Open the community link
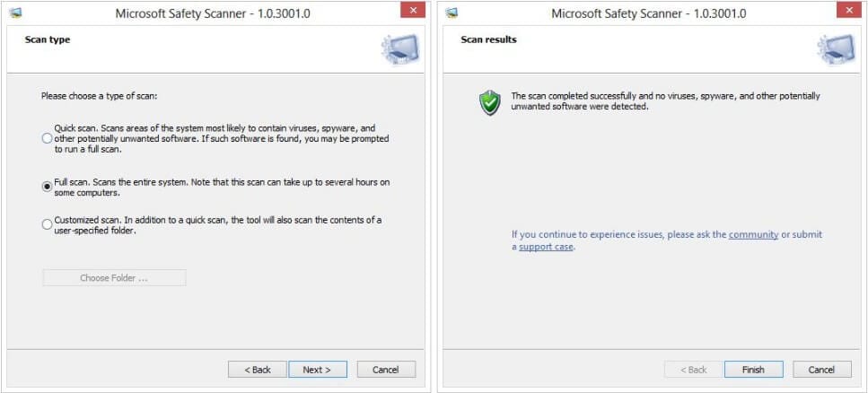The image size is (868, 393). coord(753,235)
